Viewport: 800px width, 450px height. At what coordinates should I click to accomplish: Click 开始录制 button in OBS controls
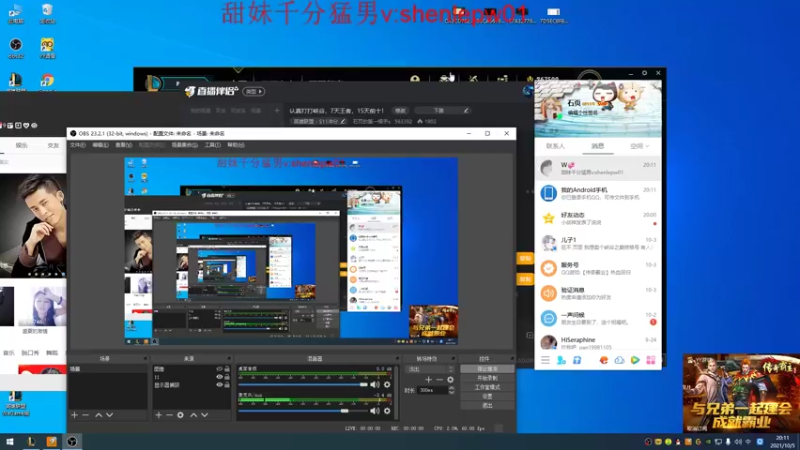point(487,378)
